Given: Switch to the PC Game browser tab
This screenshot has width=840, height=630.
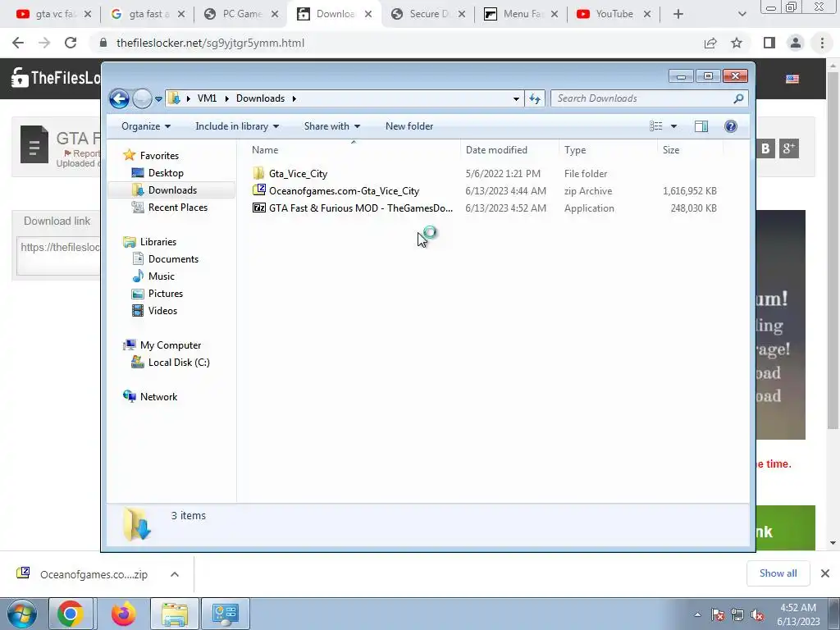Looking at the screenshot, I should pyautogui.click(x=241, y=14).
